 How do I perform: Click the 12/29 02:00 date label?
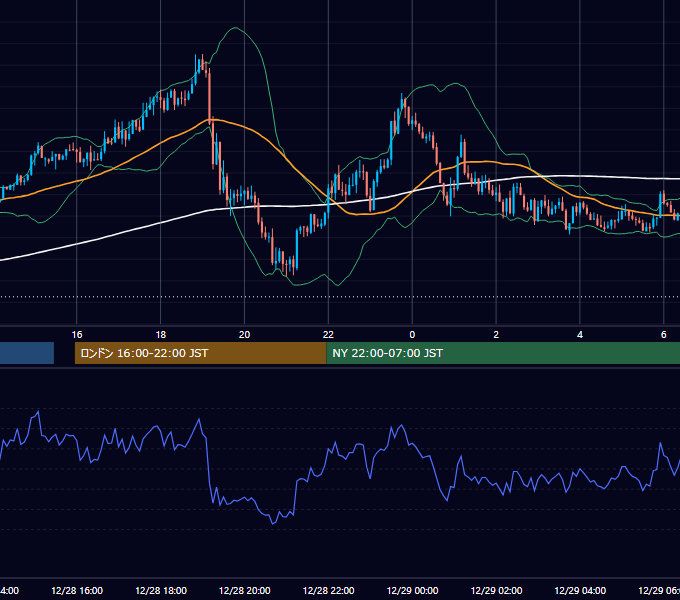click(497, 590)
